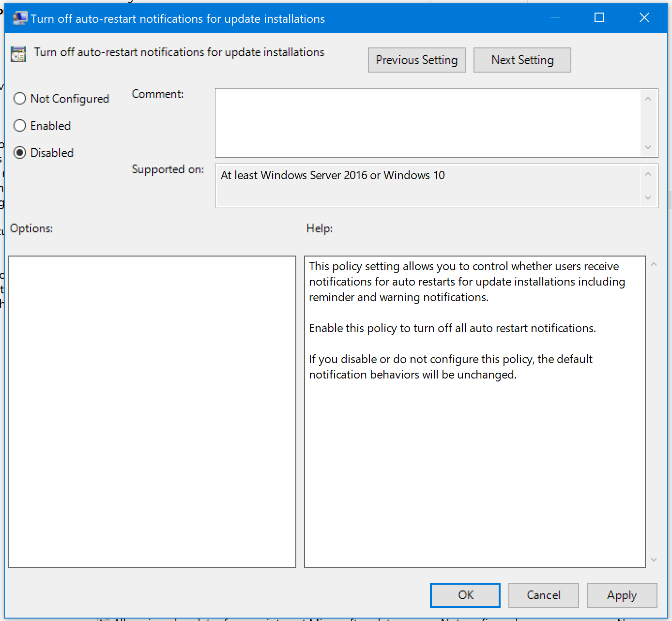The width and height of the screenshot is (672, 621).
Task: Click the Comment box scroll down arrow
Action: [648, 147]
